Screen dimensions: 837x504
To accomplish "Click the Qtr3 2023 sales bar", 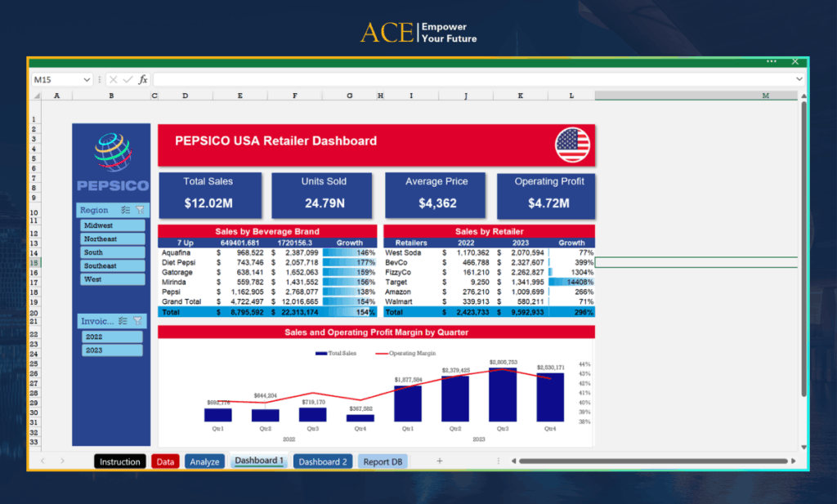I will [x=503, y=395].
